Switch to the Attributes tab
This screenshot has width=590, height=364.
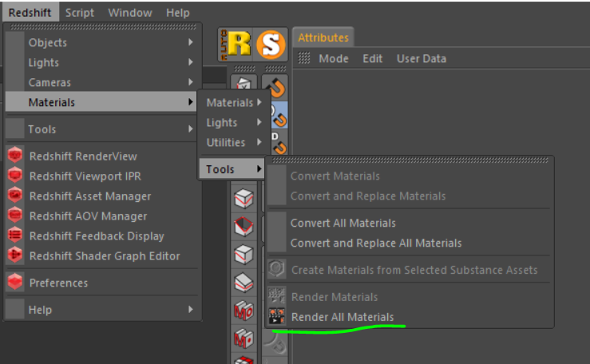point(323,38)
